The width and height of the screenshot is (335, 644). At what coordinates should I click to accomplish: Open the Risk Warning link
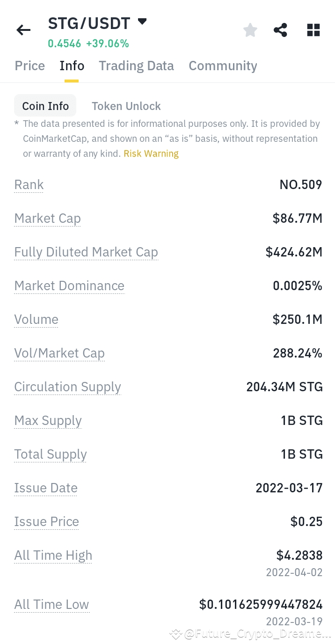pyautogui.click(x=151, y=154)
